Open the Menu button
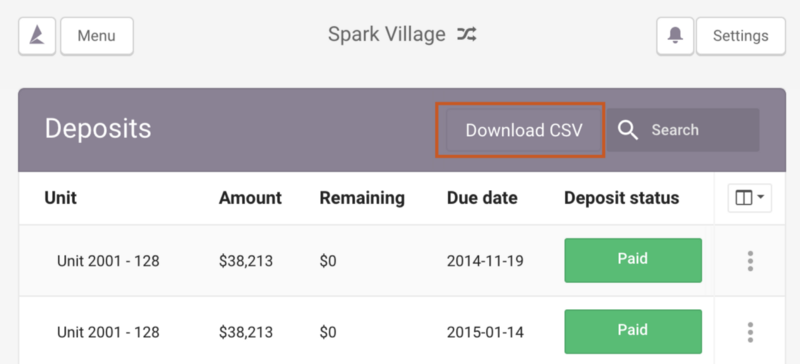Viewport: 800px width, 364px height. [x=97, y=36]
